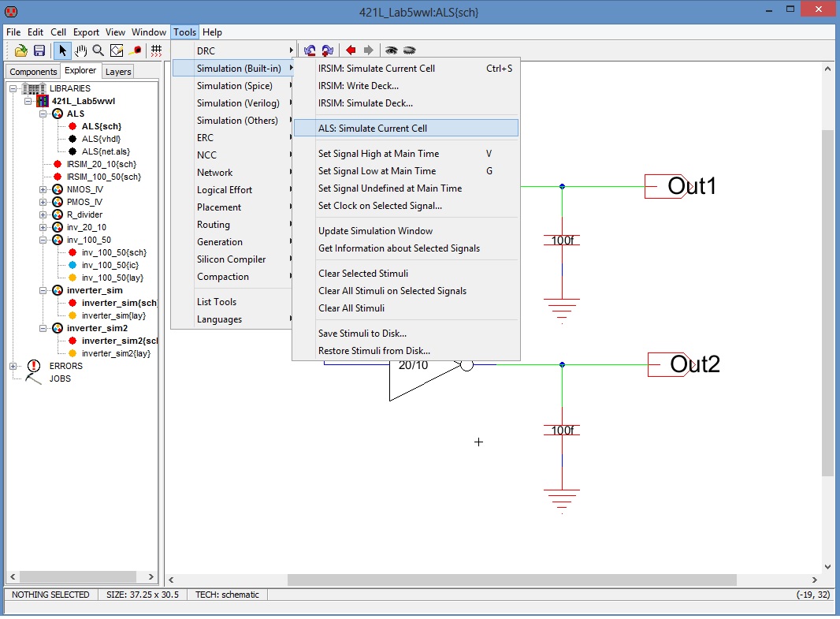The width and height of the screenshot is (840, 619).
Task: Select ALS{vhdl} in the explorer tree
Action: click(x=101, y=139)
